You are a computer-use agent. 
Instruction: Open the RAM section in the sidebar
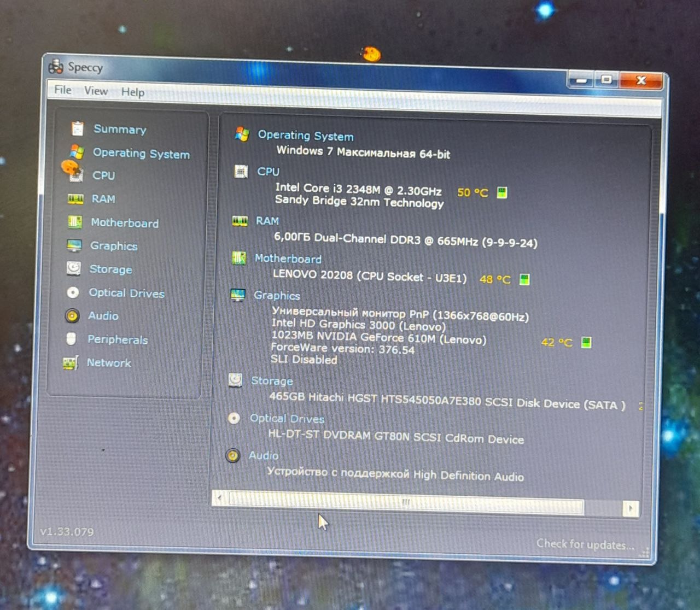tap(103, 199)
